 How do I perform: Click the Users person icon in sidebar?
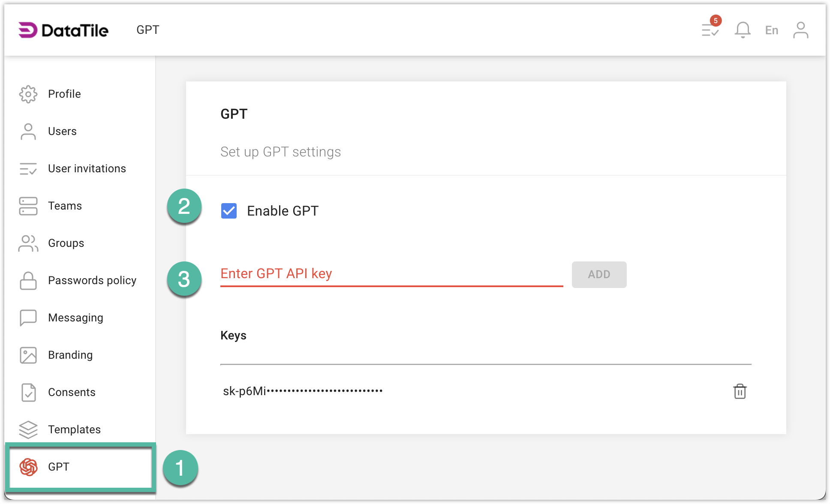[28, 131]
